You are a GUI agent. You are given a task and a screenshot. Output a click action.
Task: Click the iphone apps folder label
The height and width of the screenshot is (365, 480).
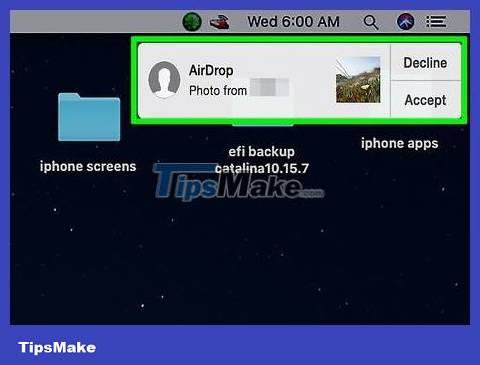pyautogui.click(x=399, y=143)
